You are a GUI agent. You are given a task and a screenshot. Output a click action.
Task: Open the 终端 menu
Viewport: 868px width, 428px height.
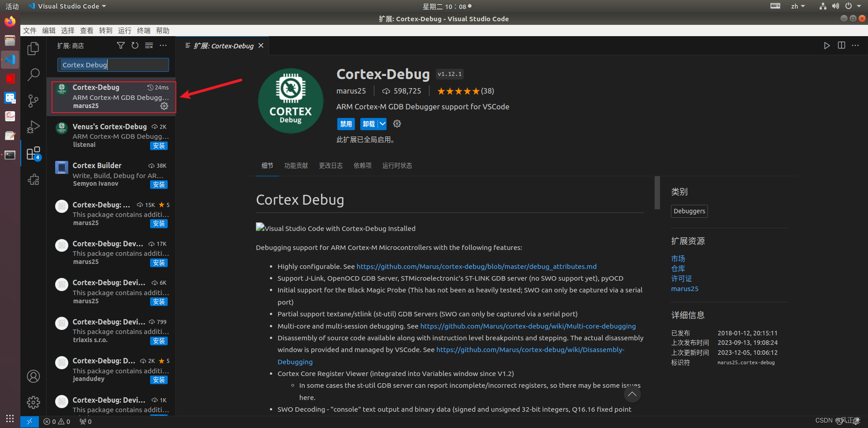click(143, 30)
